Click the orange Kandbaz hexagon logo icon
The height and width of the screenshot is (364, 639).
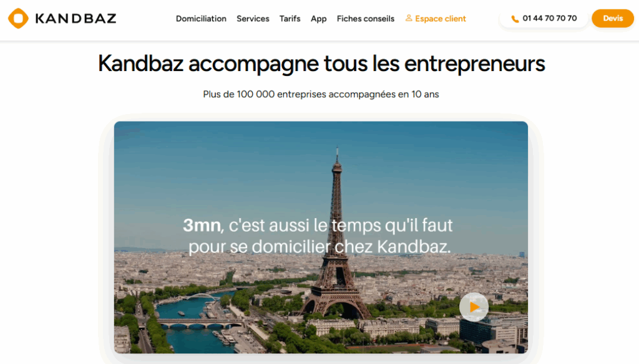pyautogui.click(x=18, y=18)
